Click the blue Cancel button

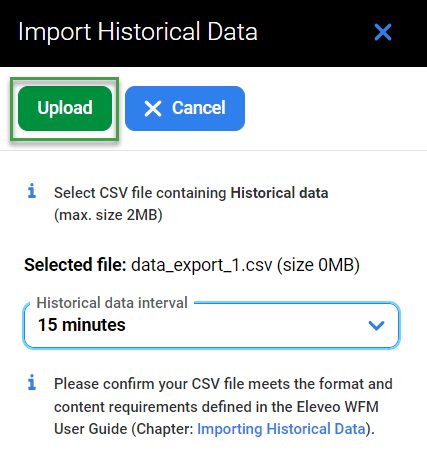coord(185,108)
